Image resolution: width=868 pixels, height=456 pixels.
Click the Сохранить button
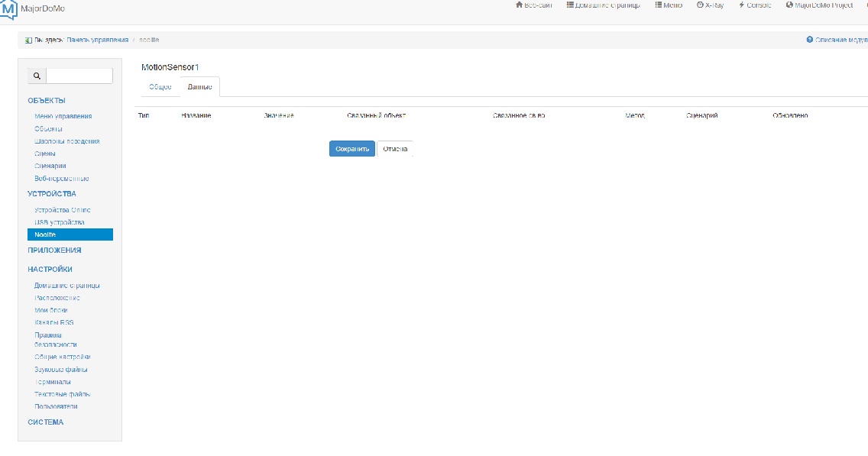[x=352, y=149]
